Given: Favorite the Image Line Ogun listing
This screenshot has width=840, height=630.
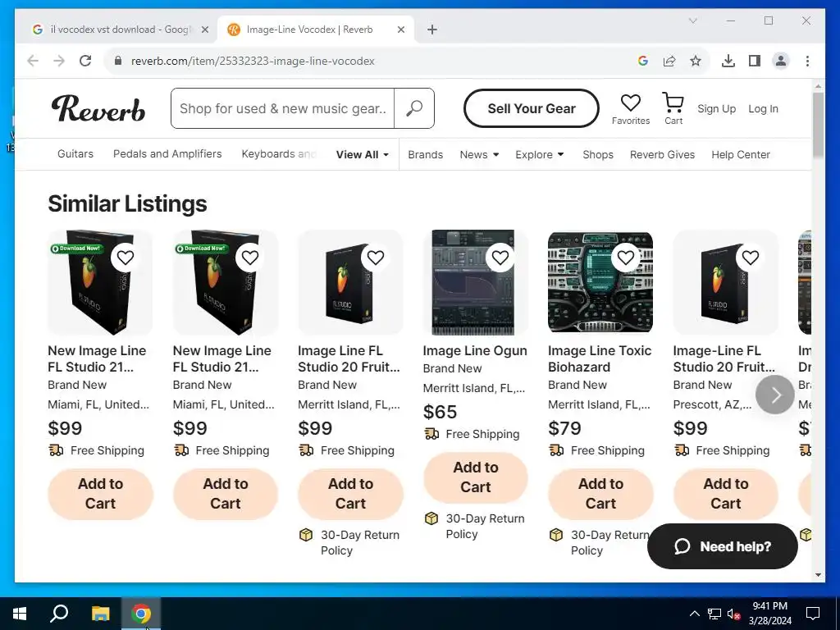Looking at the screenshot, I should (500, 258).
